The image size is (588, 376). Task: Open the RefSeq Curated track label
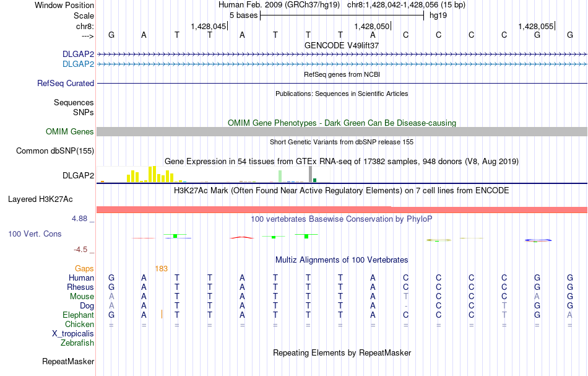coord(66,83)
